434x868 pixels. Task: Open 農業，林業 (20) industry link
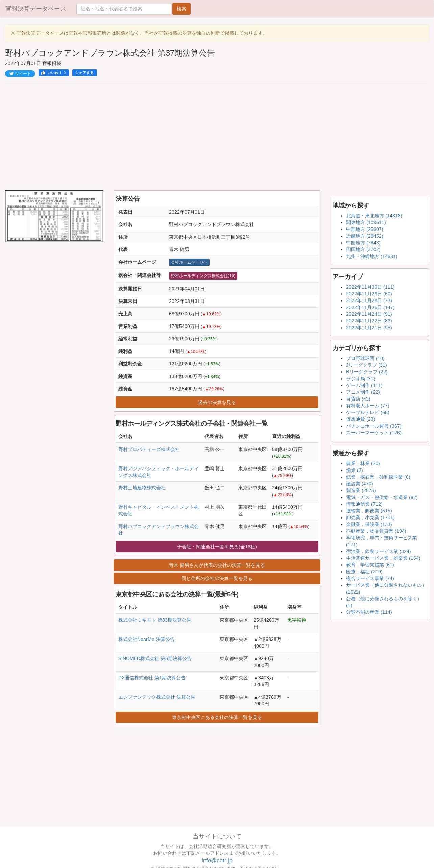pyautogui.click(x=363, y=463)
